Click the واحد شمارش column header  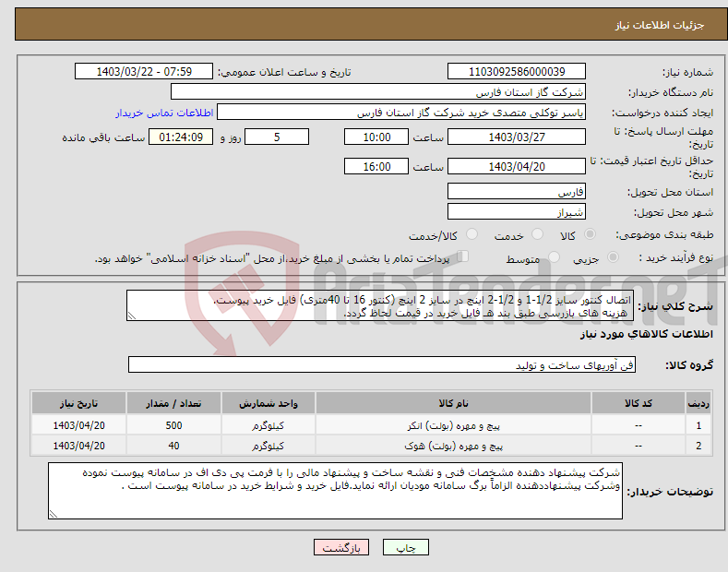269,403
